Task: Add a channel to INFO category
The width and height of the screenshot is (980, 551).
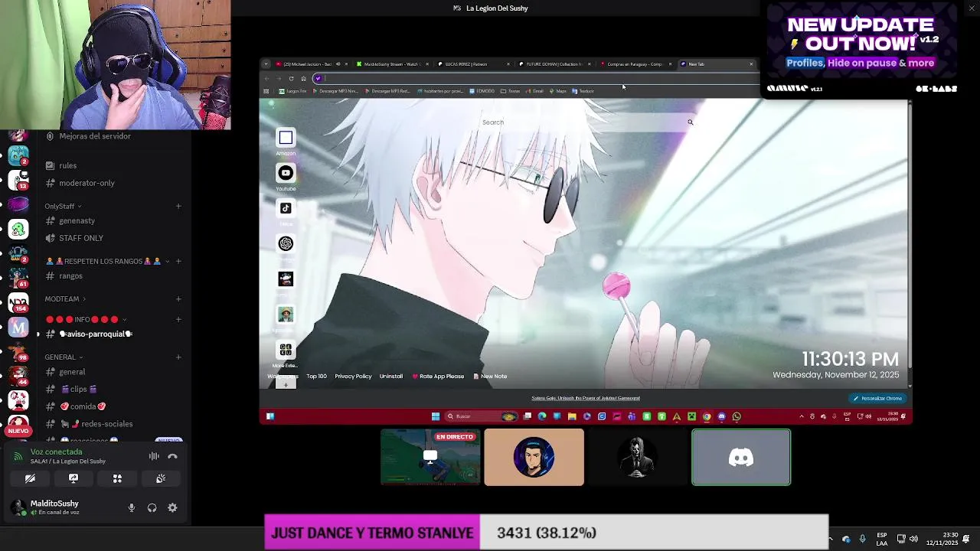Action: 178,319
